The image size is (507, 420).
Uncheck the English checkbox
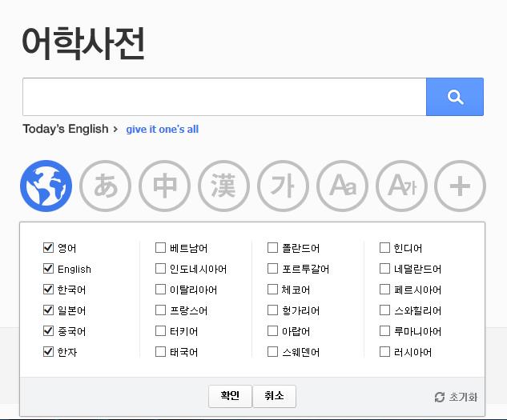48,269
